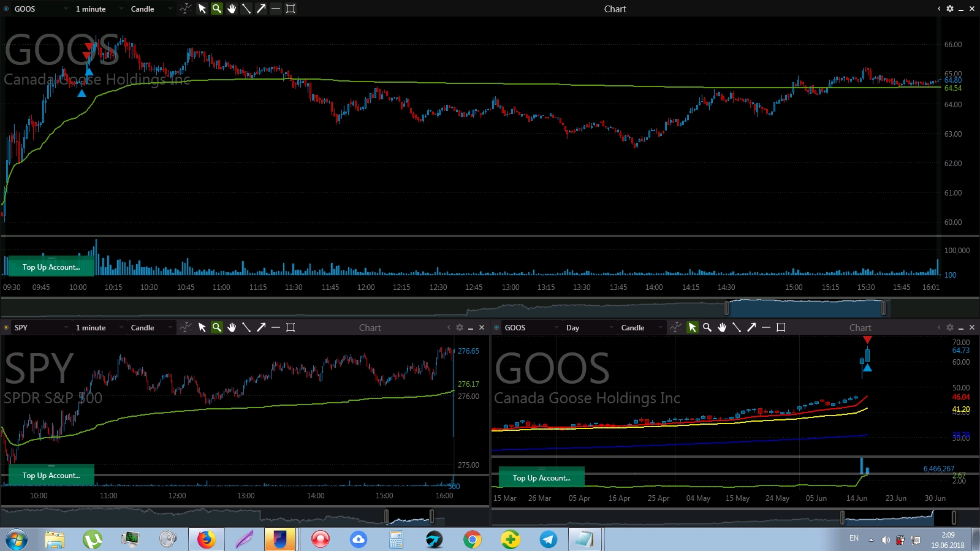980x551 pixels.
Task: Select arrow drawing tool in SPY chart
Action: (261, 327)
